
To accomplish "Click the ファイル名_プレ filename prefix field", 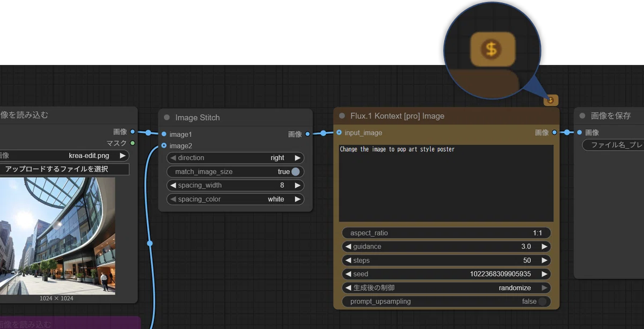I will pyautogui.click(x=613, y=145).
